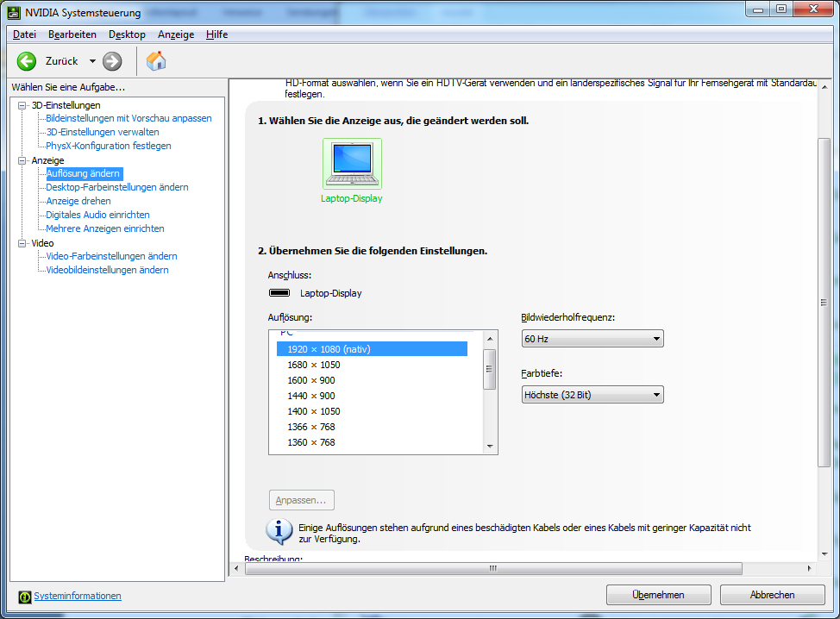Screen dimensions: 840x619
Task: Click the Übernehmen button
Action: pyautogui.click(x=658, y=595)
